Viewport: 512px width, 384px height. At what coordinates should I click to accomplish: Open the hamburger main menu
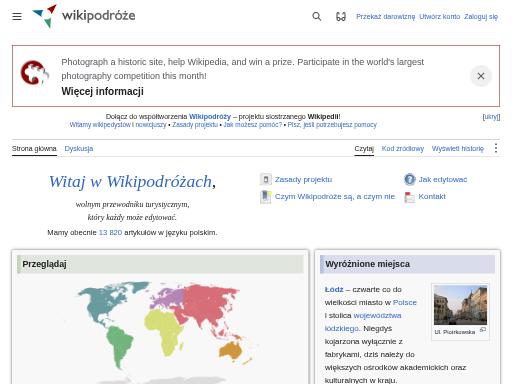(17, 16)
